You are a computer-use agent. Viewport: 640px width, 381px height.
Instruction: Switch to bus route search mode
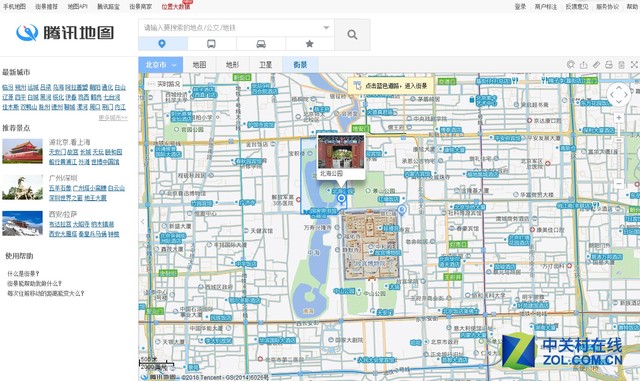211,44
